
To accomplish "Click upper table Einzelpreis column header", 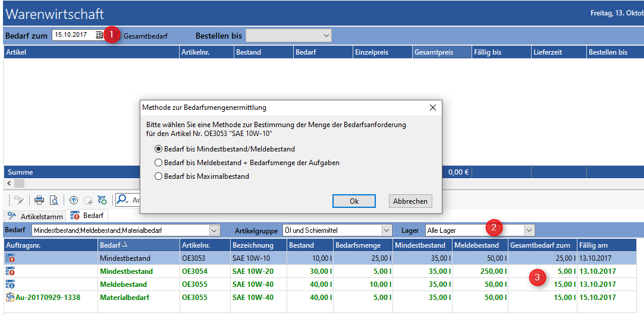I will (x=383, y=52).
